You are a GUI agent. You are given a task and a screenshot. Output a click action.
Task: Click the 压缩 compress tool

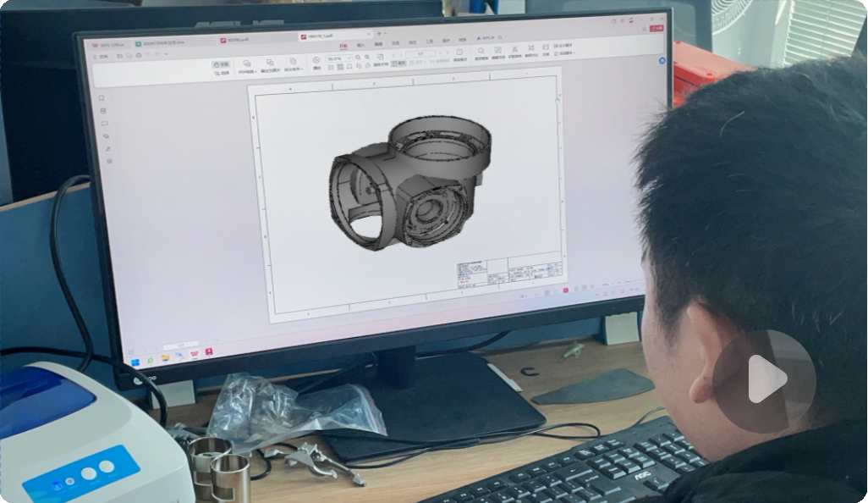point(546,51)
